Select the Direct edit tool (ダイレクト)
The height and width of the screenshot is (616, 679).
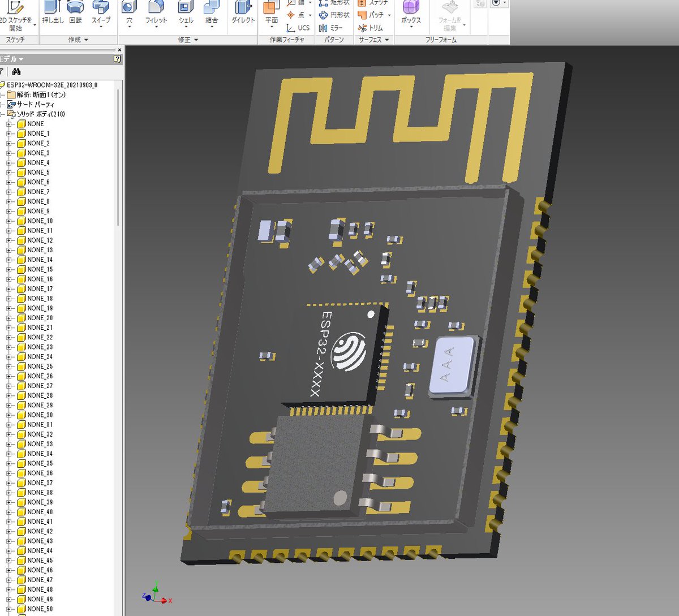tap(243, 12)
